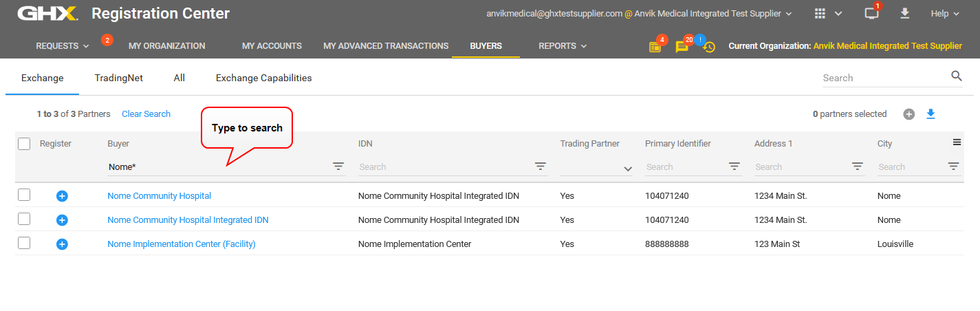
Task: Switch to the TradingNet tab
Action: 119,78
